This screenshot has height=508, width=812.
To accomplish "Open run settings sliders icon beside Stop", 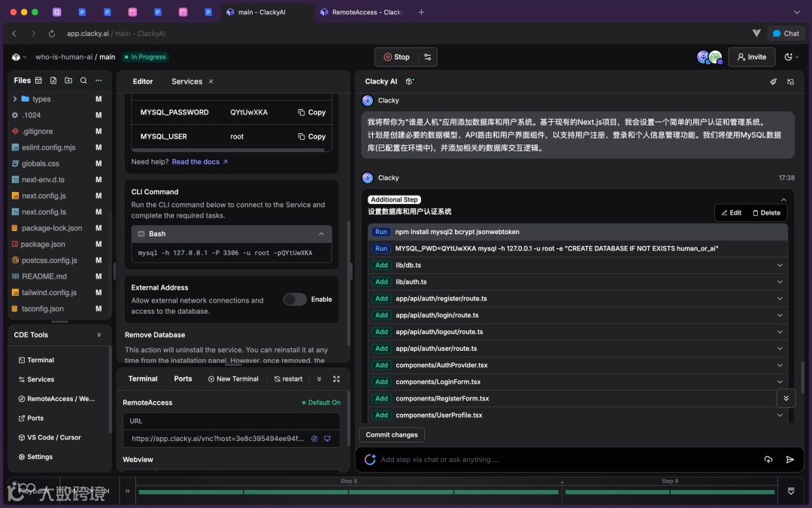I will tap(427, 57).
